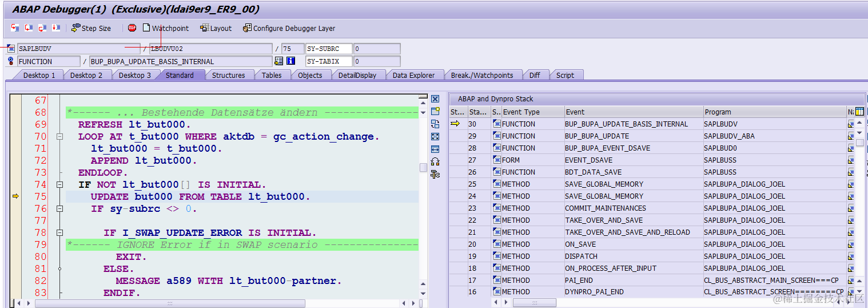Screen dimensions: 868x308
Task: Click the navigation icon in stack row 30
Action: coord(851,124)
